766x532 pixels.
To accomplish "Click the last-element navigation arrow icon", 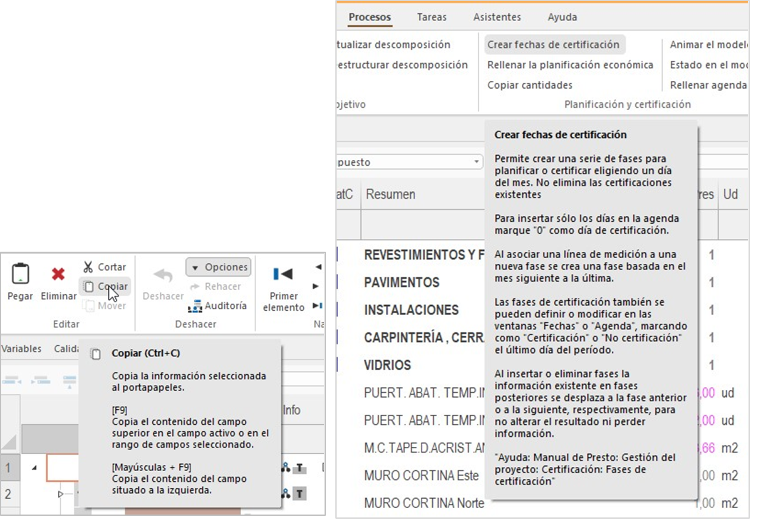I will point(317,306).
